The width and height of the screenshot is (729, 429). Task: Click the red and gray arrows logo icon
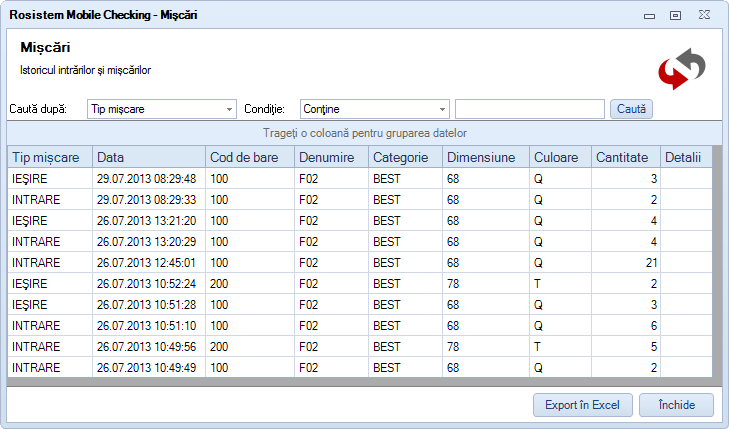[x=681, y=68]
